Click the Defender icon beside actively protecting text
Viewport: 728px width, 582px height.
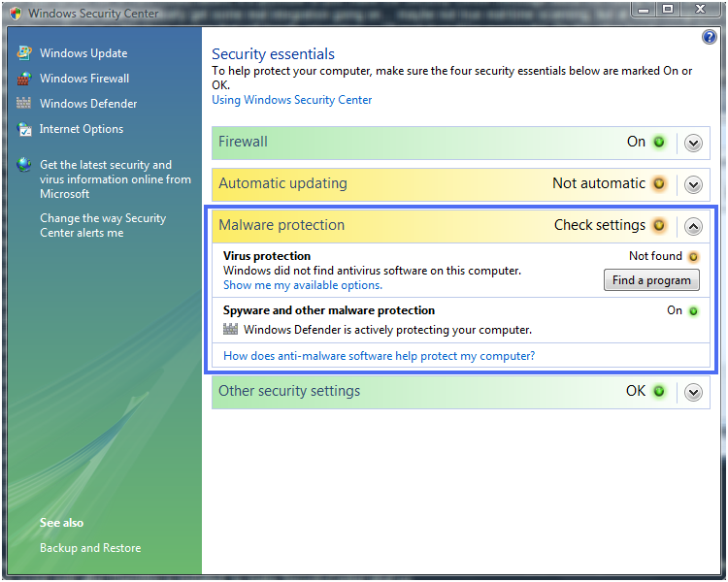point(230,329)
